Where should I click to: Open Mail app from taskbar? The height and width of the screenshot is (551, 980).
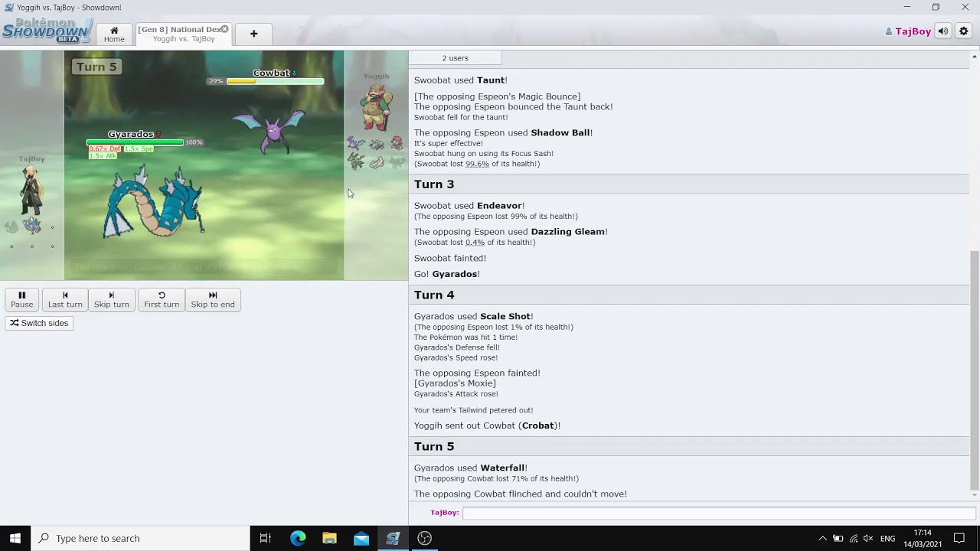[x=361, y=538]
